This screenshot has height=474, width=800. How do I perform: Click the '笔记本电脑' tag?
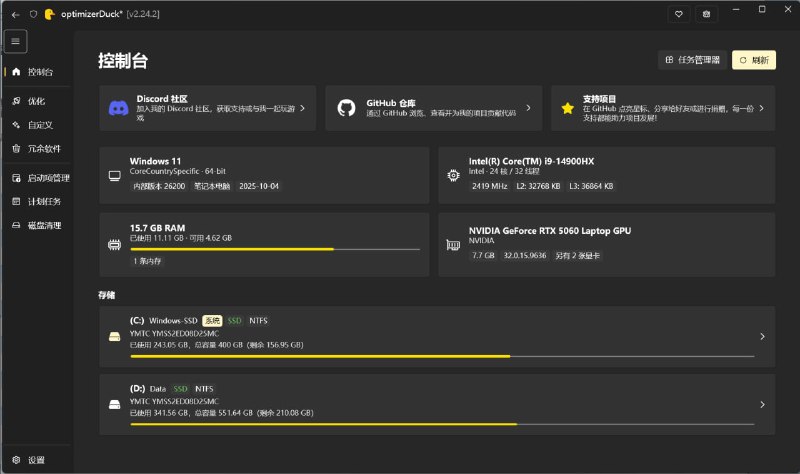pos(212,186)
